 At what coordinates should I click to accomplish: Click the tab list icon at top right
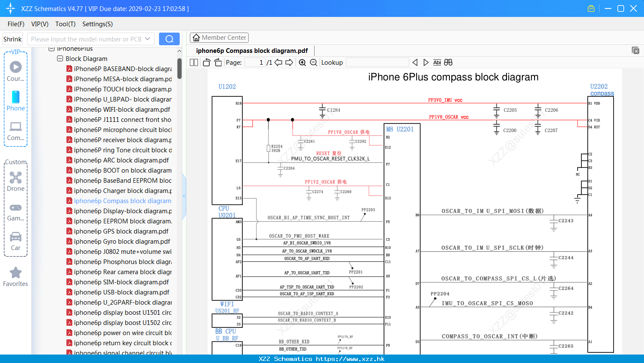click(x=636, y=50)
